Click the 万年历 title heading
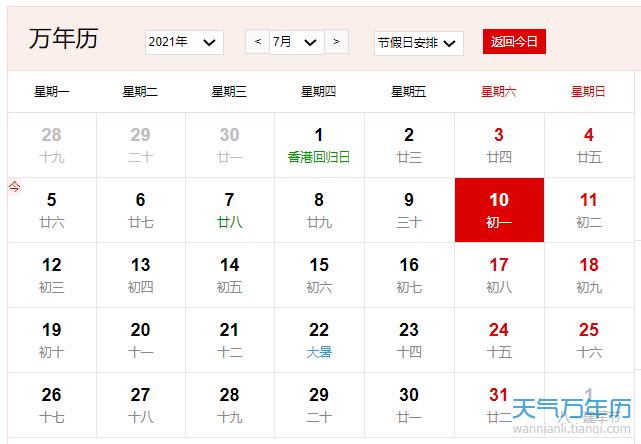641x444 pixels. click(64, 39)
